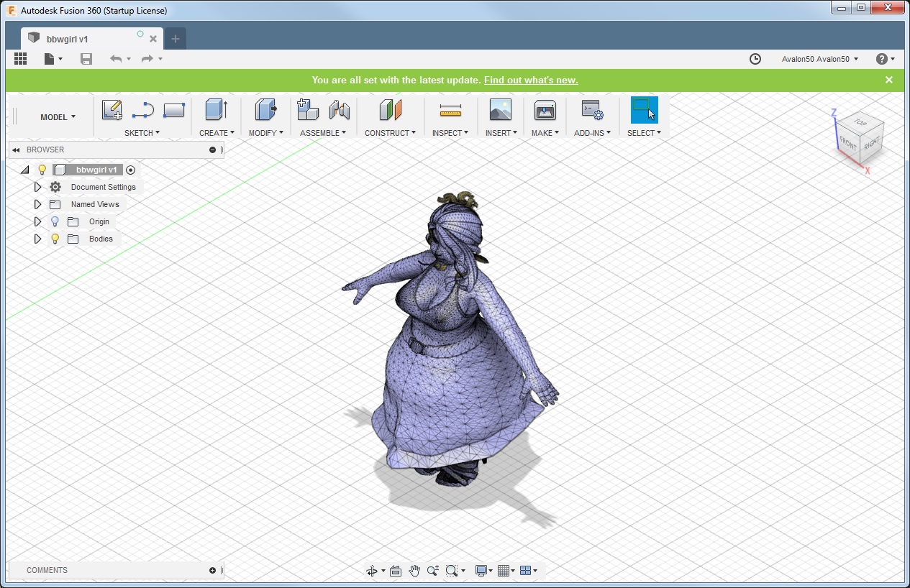The image size is (910, 588).
Task: Select the Rectangle sketch tool
Action: [174, 110]
